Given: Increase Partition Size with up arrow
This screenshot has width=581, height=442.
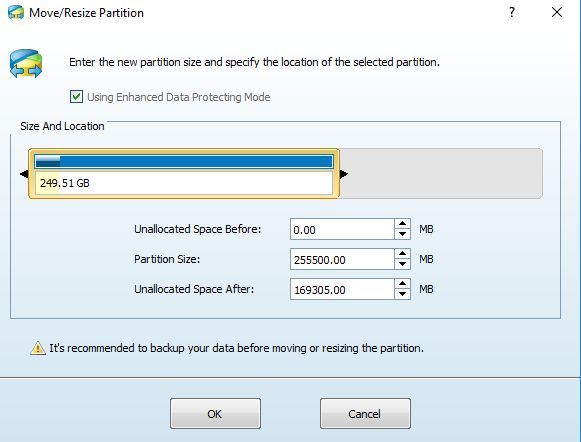Looking at the screenshot, I should (x=402, y=254).
